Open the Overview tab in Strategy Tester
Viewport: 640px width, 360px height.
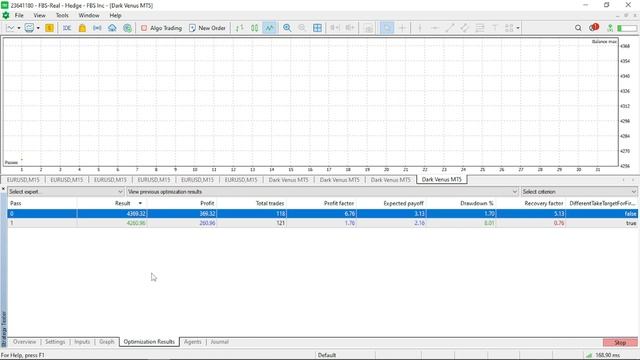pyautogui.click(x=24, y=342)
